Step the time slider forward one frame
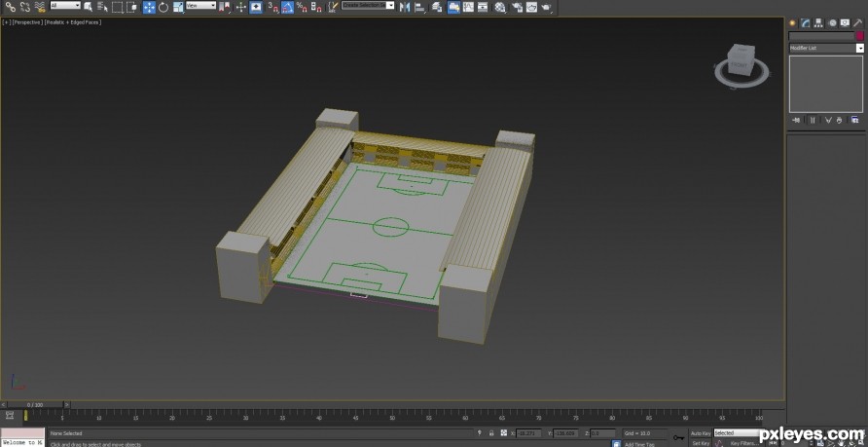 [67, 405]
